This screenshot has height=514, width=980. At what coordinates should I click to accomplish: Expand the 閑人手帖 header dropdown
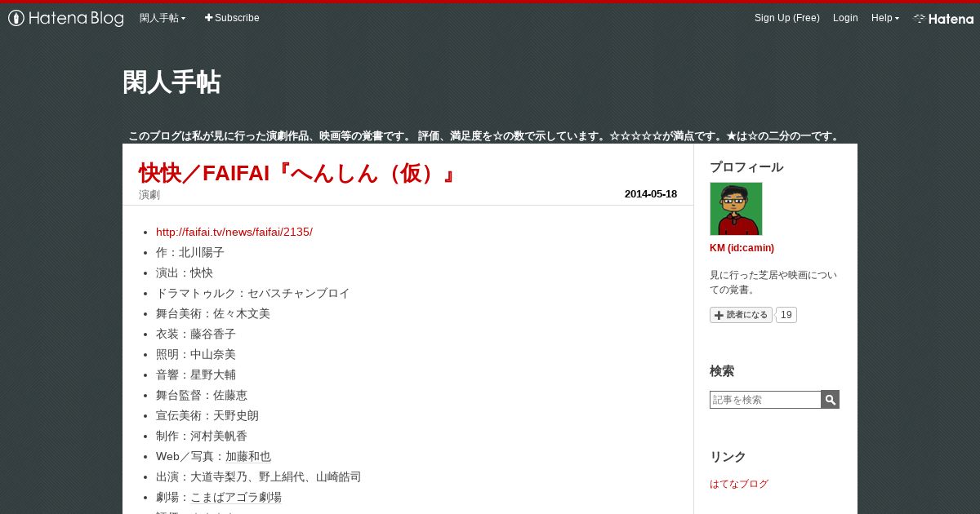(x=163, y=18)
